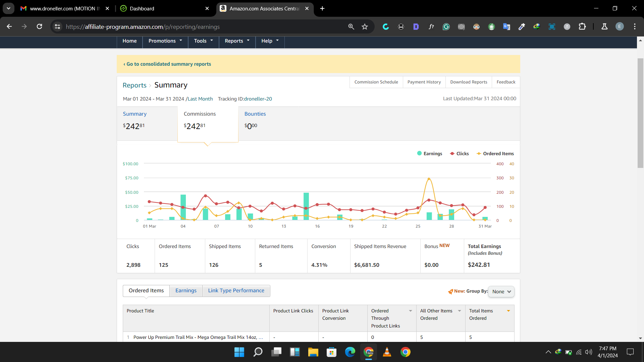Screen dimensions: 644x362
Task: Open the Extensions puzzle-piece menu
Action: point(582,26)
